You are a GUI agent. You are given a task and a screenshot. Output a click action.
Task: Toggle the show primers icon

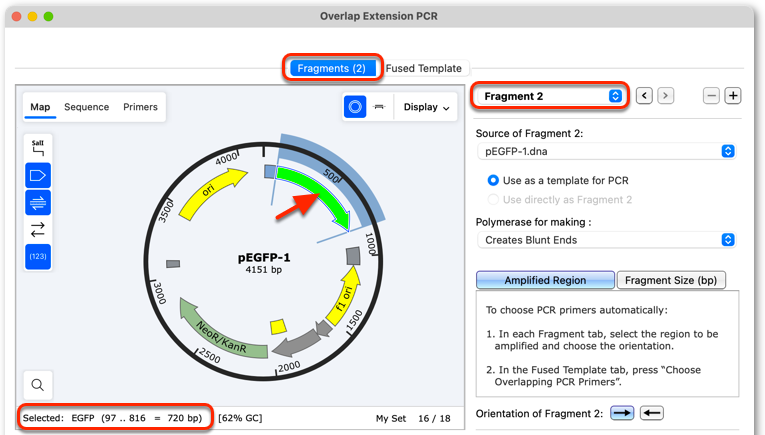[38, 202]
